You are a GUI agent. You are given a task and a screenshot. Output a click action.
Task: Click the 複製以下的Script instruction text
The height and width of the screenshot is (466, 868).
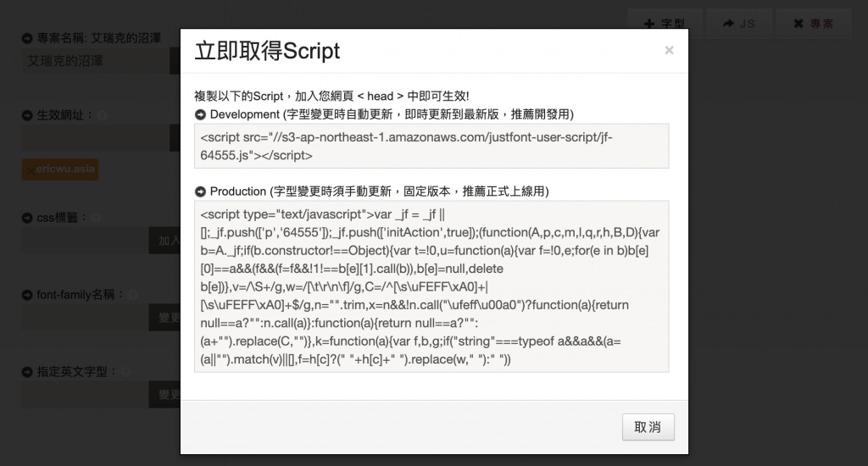(331, 97)
